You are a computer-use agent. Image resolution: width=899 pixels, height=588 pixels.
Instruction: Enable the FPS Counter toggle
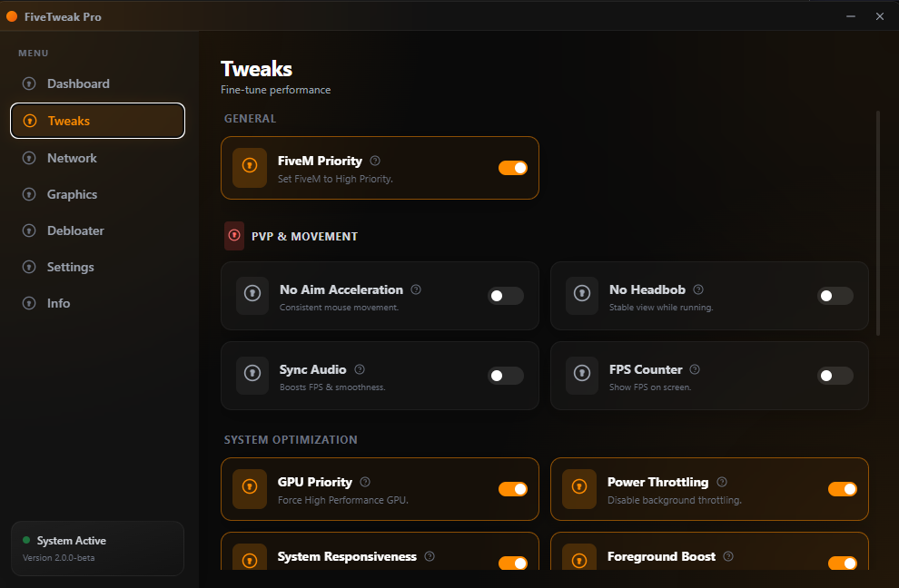[x=835, y=376]
